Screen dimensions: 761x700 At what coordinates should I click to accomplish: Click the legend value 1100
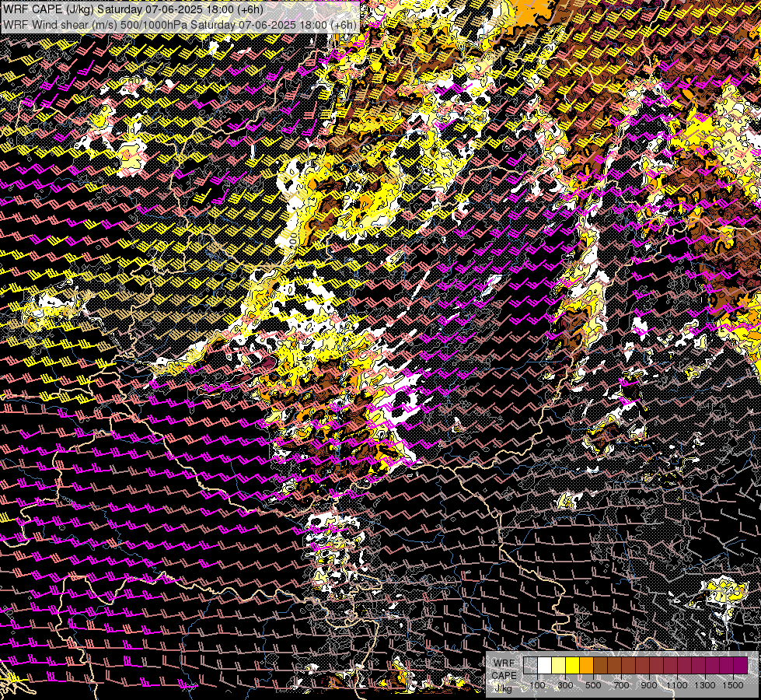[x=676, y=685]
